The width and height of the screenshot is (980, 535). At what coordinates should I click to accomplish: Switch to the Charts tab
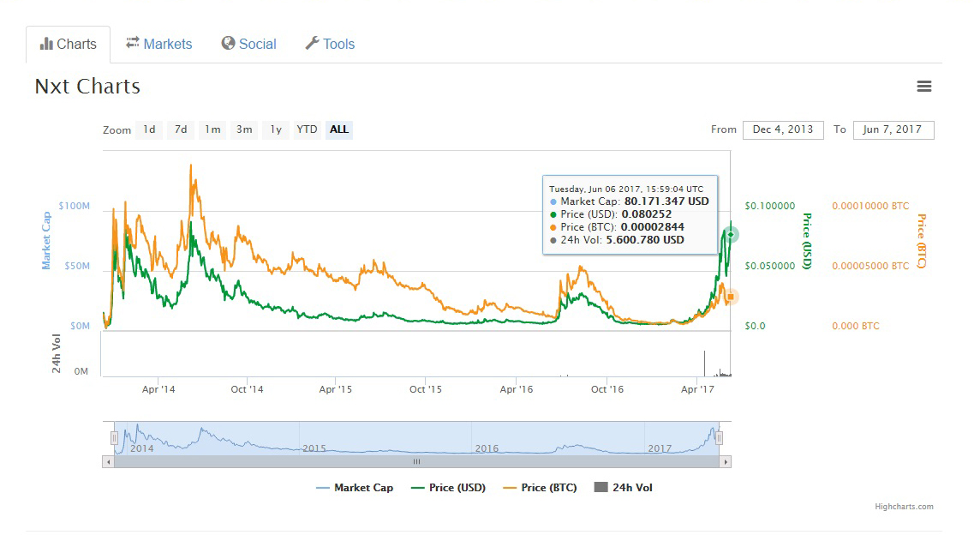click(x=69, y=45)
